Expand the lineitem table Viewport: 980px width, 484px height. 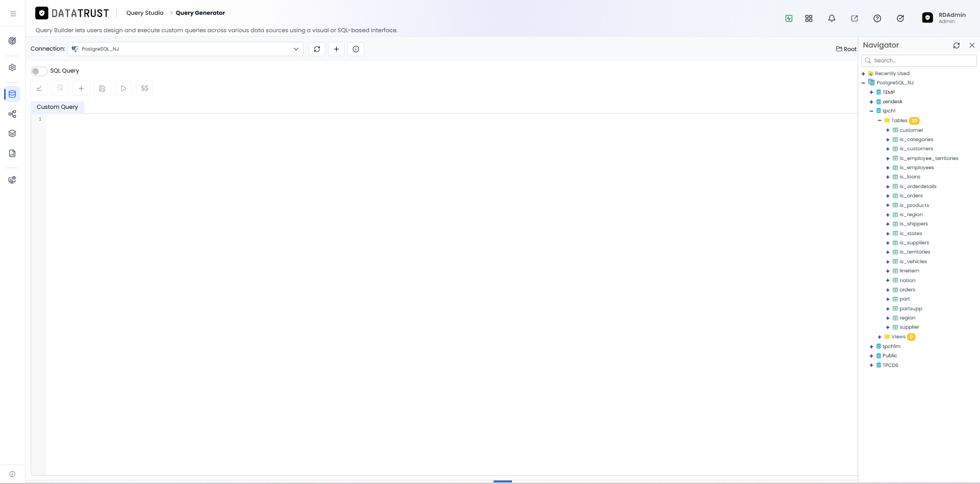coord(888,271)
